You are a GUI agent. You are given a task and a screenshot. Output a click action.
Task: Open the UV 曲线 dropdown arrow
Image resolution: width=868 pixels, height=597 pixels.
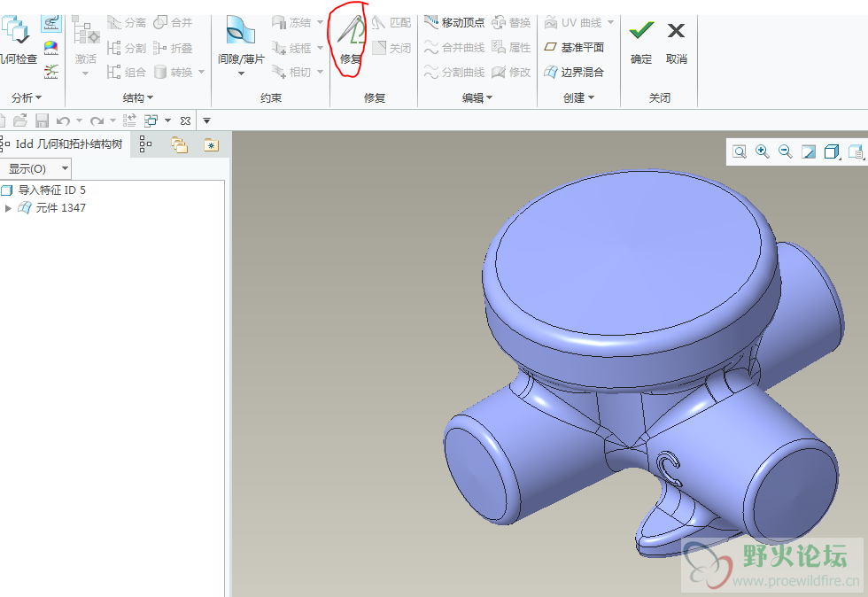click(x=610, y=23)
